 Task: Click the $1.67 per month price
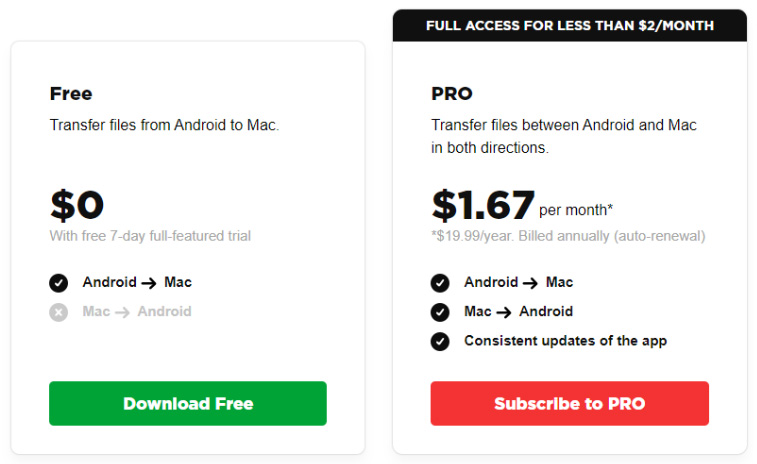tap(522, 205)
